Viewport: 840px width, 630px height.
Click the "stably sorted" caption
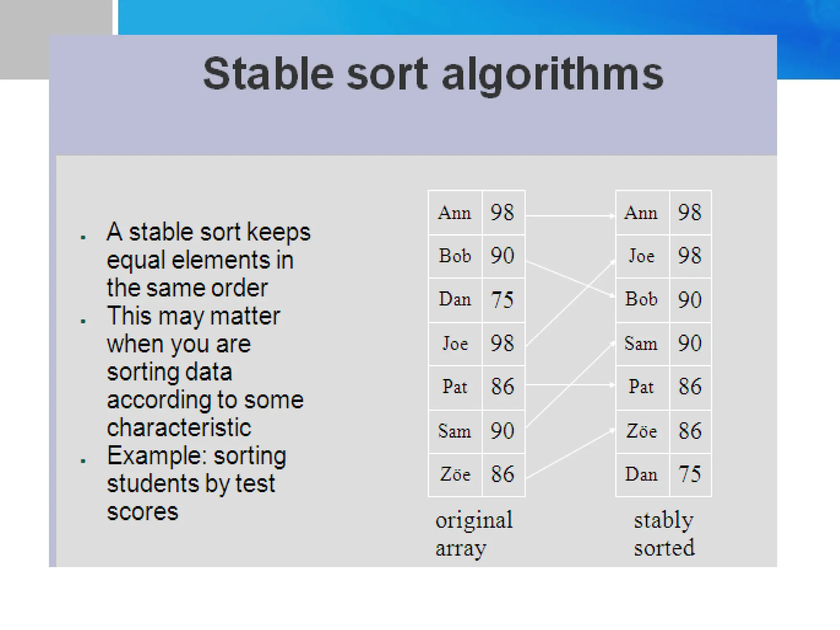point(664,534)
